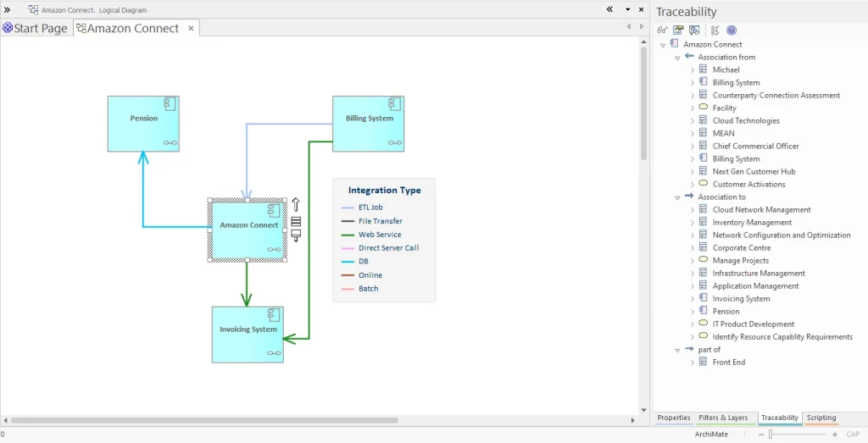Expand the Front End tree item
868x443 pixels.
[692, 363]
